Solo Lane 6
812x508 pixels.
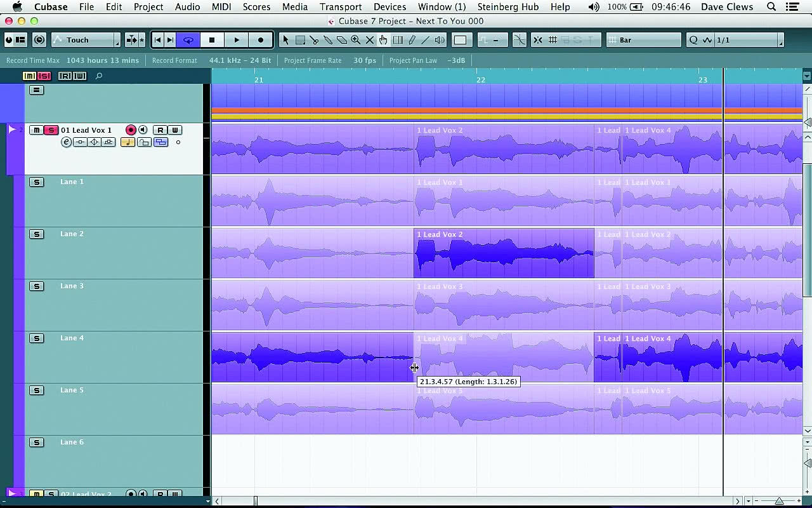click(x=37, y=443)
